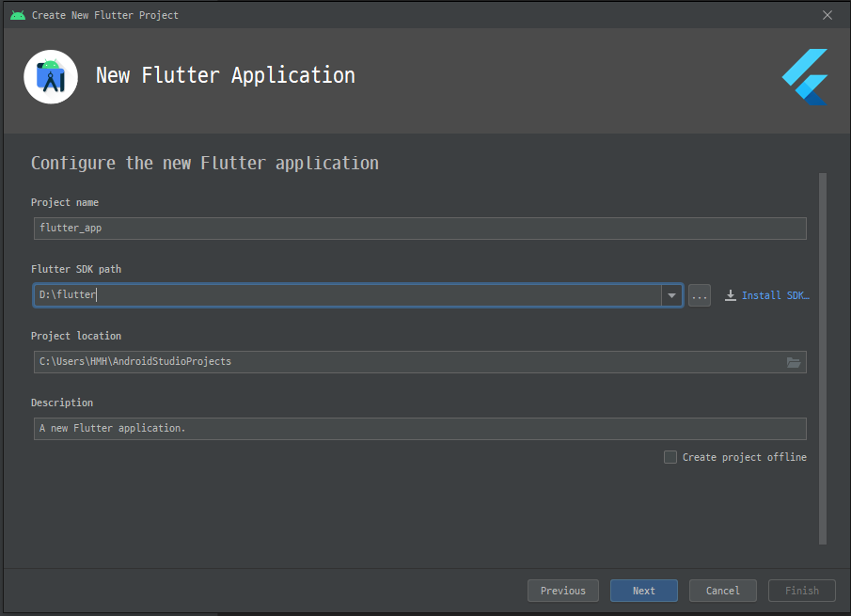The height and width of the screenshot is (616, 851).
Task: Go to the Previous step
Action: 563,591
